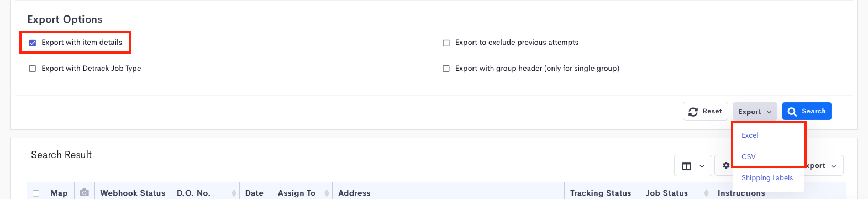Viewport: 868px width, 199px height.
Task: Click the gear settings icon
Action: coord(726,166)
